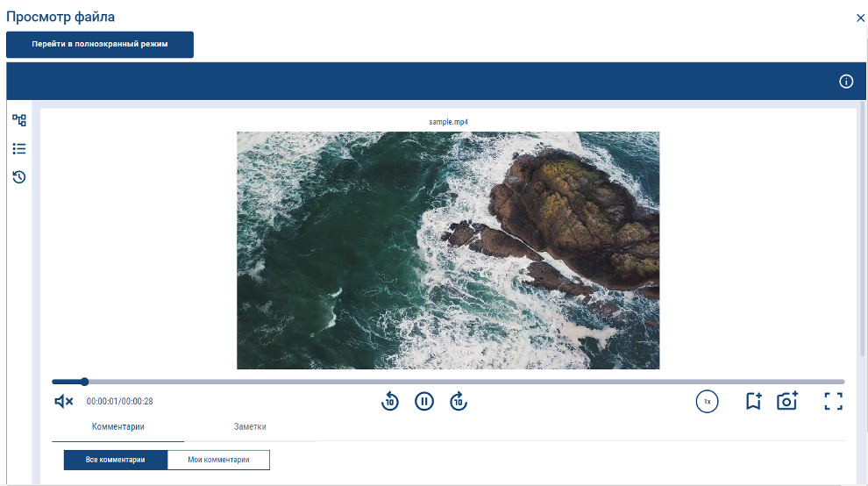Add a bookmark at current video time
The height and width of the screenshot is (486, 868).
point(753,402)
